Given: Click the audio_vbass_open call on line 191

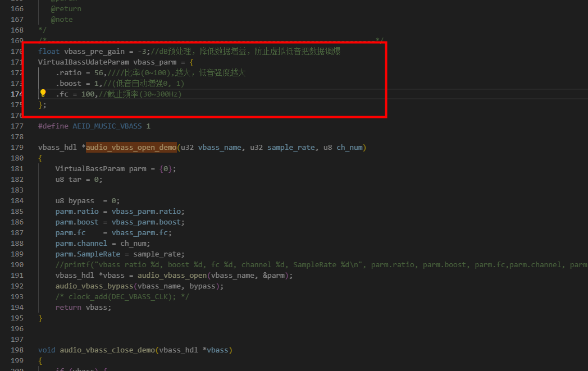Looking at the screenshot, I should click(172, 276).
